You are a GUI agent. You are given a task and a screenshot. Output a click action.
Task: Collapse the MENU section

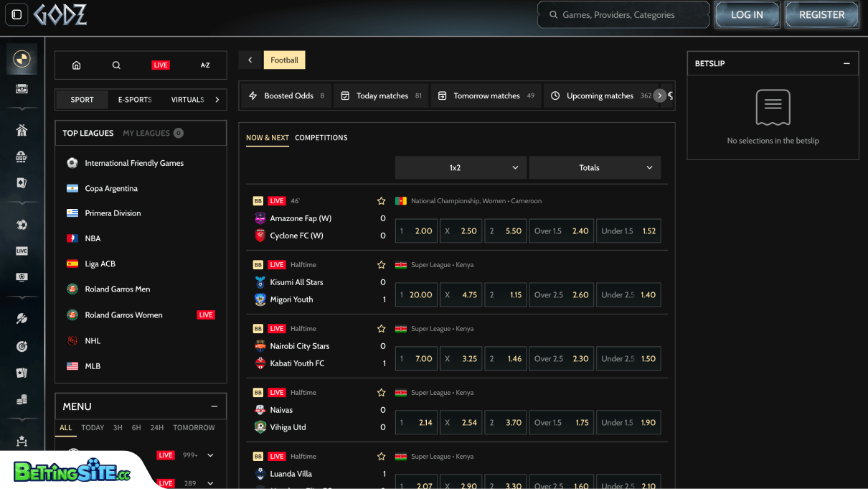click(214, 406)
